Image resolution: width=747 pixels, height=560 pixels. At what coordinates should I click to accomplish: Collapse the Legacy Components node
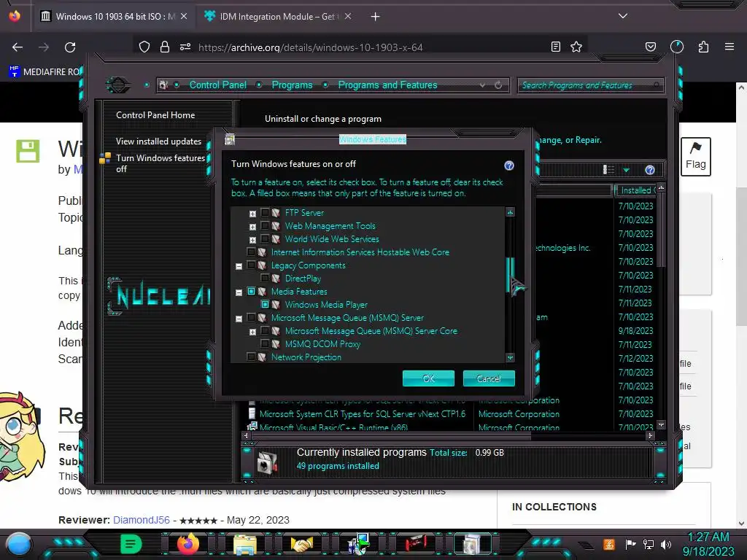(x=239, y=267)
